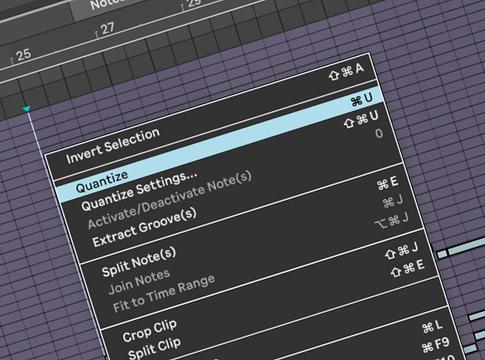Click the teal playhead marker triangle
The image size is (485, 360).
[x=27, y=108]
